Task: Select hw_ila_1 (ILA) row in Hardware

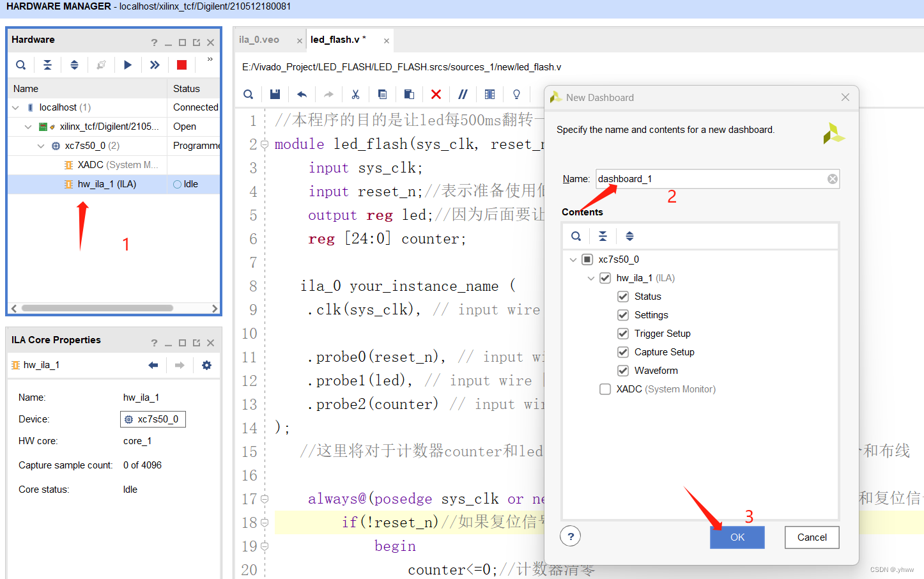Action: (114, 184)
